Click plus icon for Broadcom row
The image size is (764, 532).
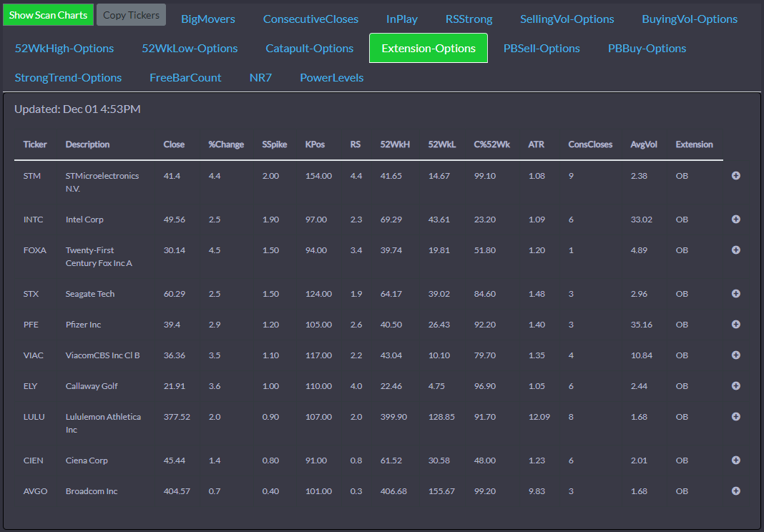[x=736, y=491]
